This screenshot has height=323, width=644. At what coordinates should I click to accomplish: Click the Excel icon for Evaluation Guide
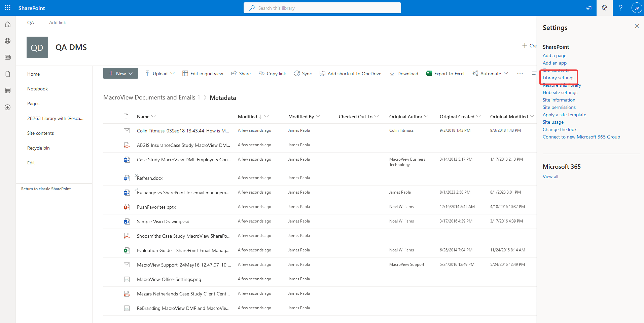click(127, 250)
